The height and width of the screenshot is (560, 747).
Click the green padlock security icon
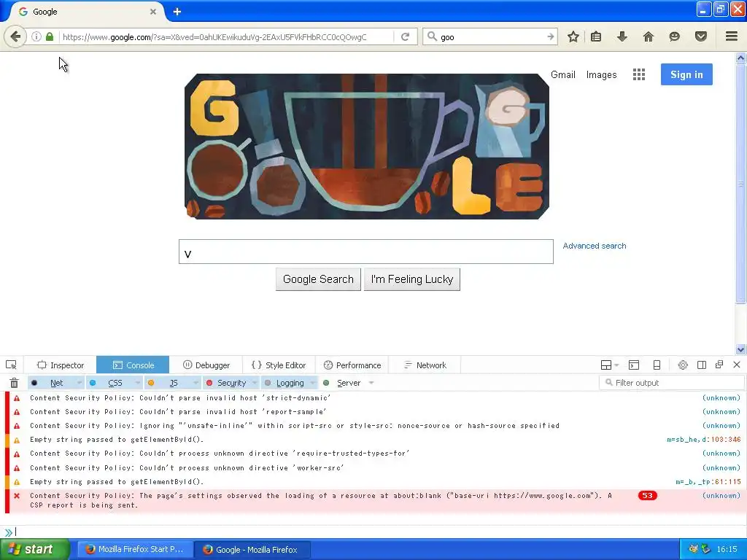[x=50, y=36]
